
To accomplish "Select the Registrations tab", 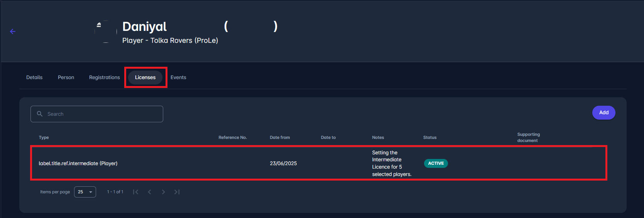I will [x=105, y=78].
